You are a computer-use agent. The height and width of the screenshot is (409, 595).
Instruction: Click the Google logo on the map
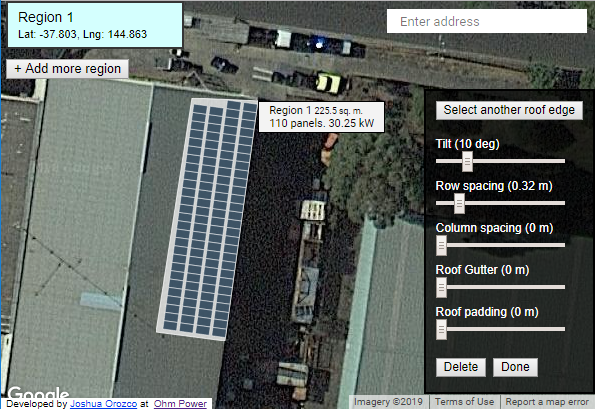[38, 392]
